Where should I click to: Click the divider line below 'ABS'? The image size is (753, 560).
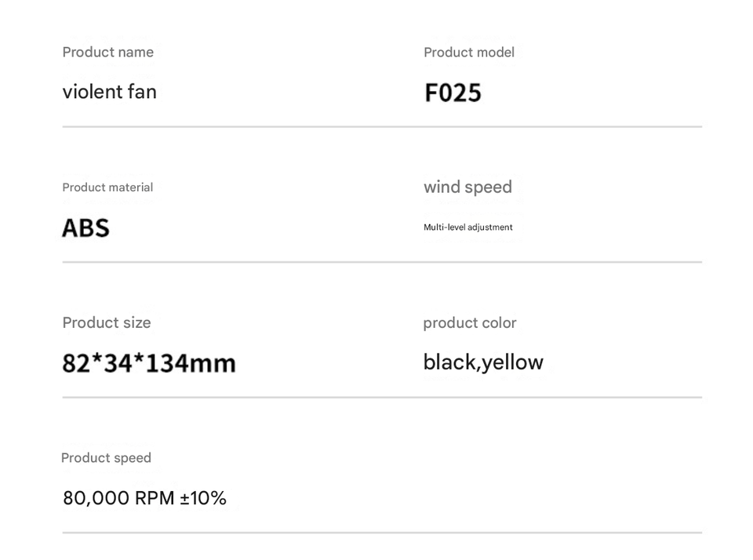click(382, 262)
